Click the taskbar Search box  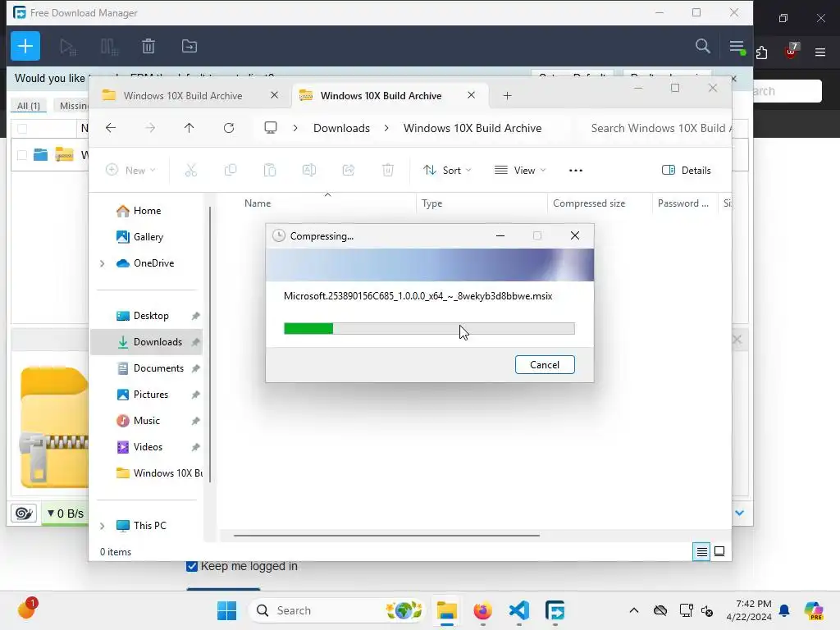pyautogui.click(x=337, y=610)
